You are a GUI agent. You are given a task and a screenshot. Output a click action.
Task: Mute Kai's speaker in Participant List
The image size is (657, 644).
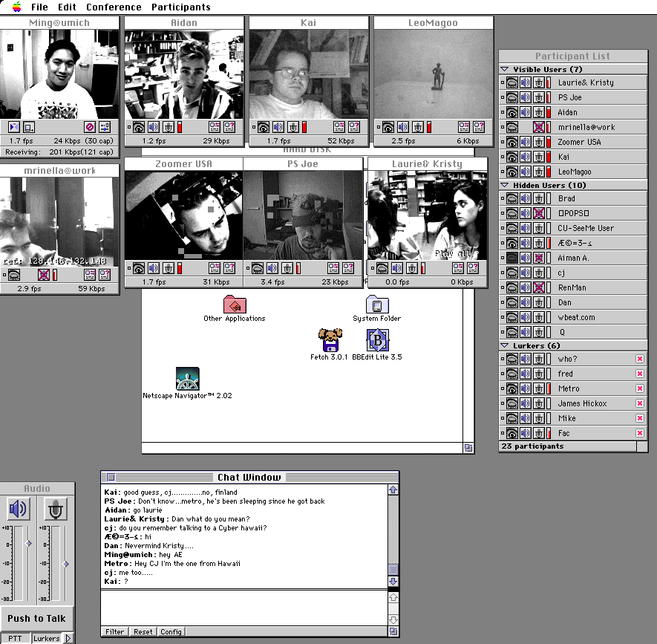(x=526, y=157)
